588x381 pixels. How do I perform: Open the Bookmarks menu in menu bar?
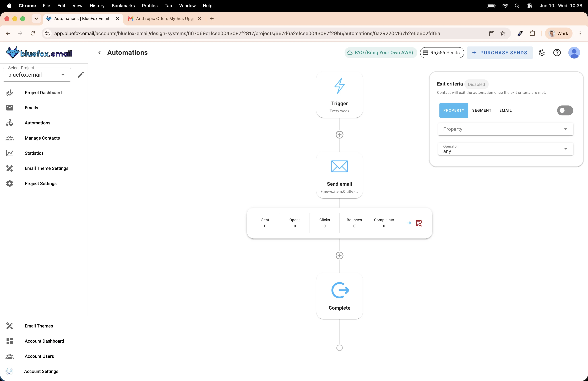(123, 6)
